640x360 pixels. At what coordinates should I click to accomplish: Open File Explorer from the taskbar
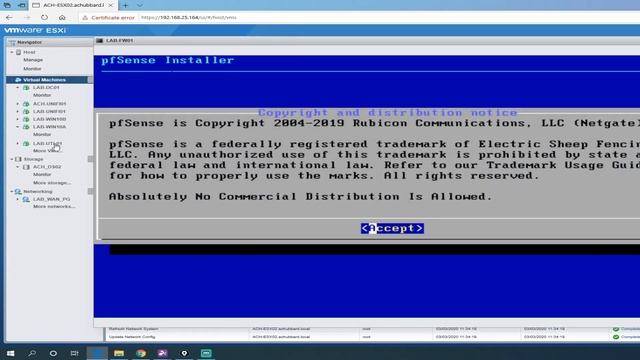point(119,353)
